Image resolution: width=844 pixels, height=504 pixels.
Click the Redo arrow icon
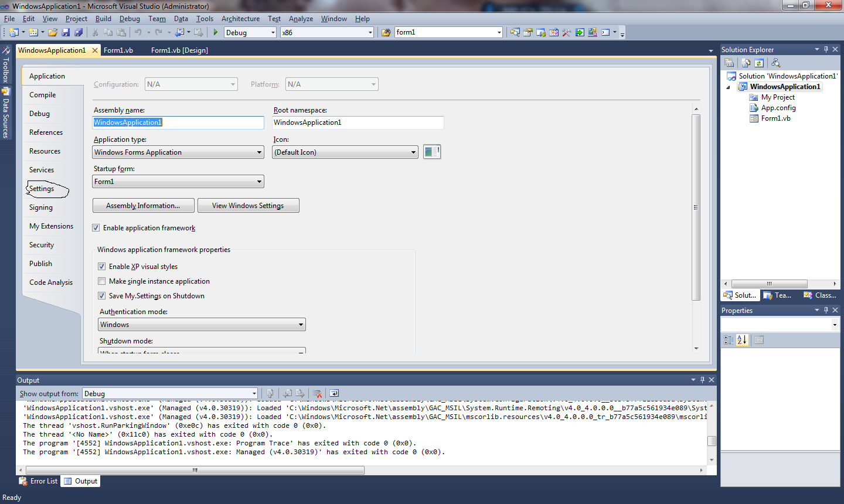(158, 32)
